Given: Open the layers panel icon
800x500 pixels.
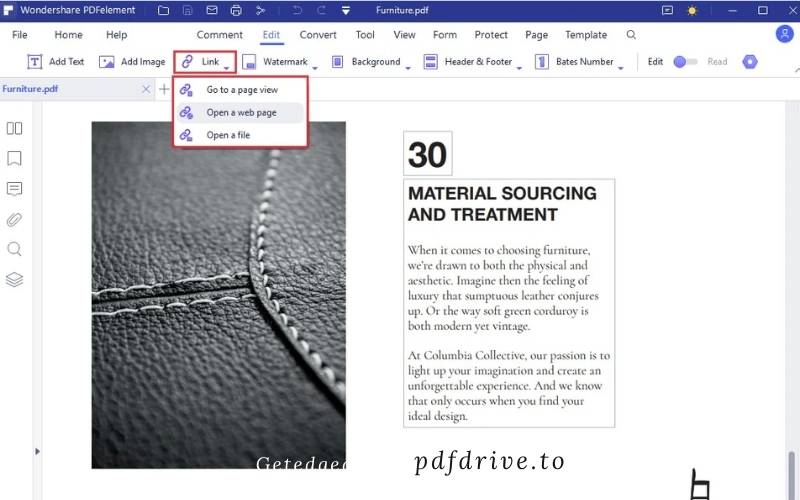Looking at the screenshot, I should click(14, 280).
